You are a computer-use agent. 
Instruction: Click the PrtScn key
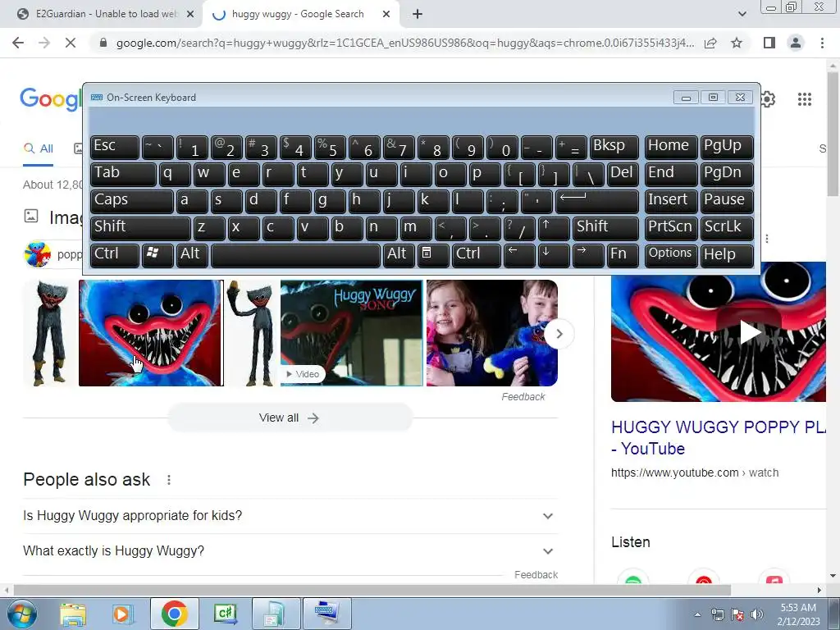671,228
